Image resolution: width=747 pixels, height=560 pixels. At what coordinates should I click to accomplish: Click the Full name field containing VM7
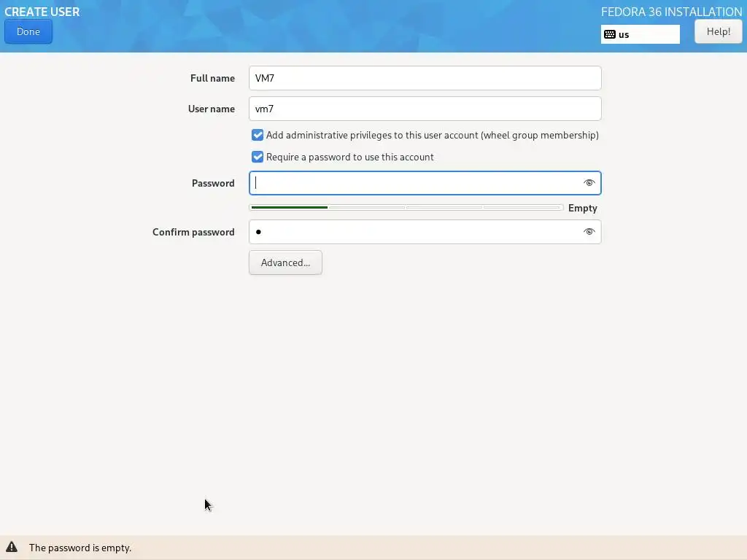coord(425,78)
